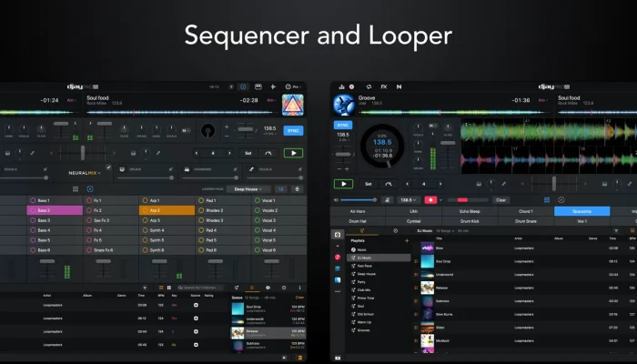The image size is (637, 364).
Task: Click the Neural Mix icon in right toolbar
Action: (x=399, y=86)
